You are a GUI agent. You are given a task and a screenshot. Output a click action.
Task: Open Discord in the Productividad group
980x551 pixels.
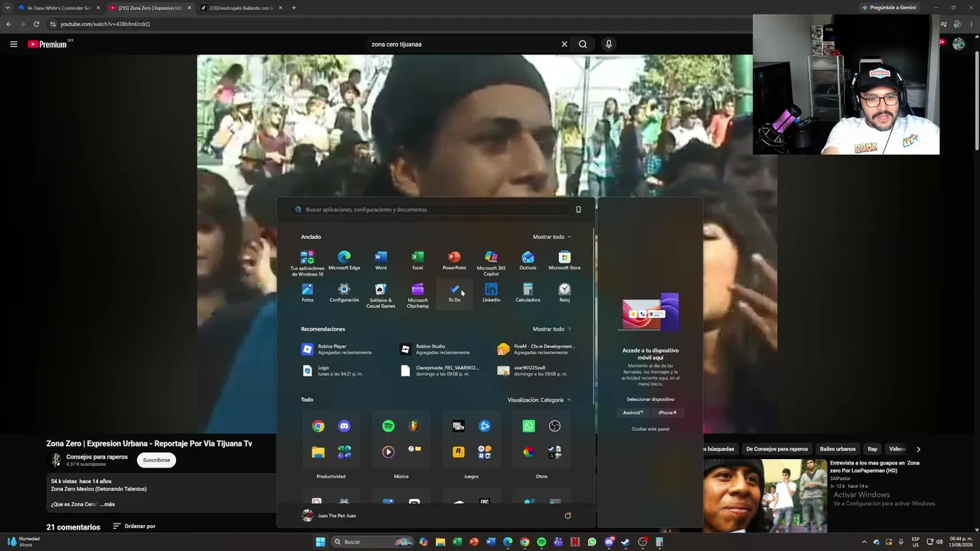[344, 426]
